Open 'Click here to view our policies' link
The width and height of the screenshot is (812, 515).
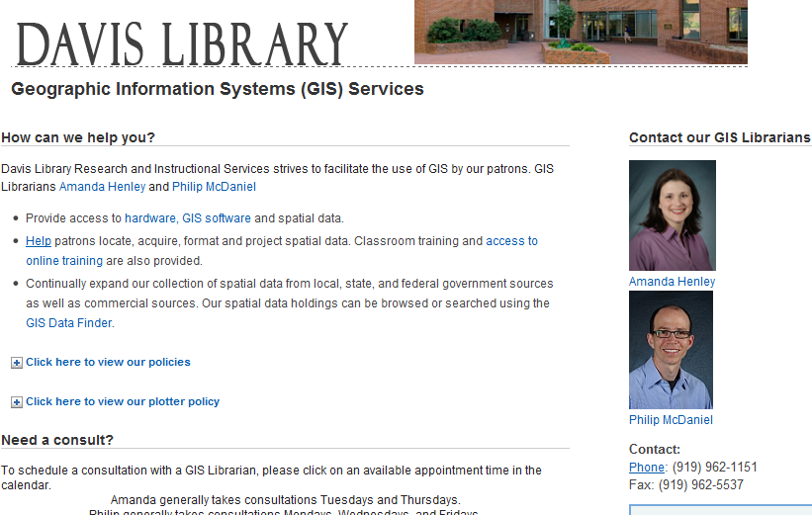pyautogui.click(x=108, y=363)
